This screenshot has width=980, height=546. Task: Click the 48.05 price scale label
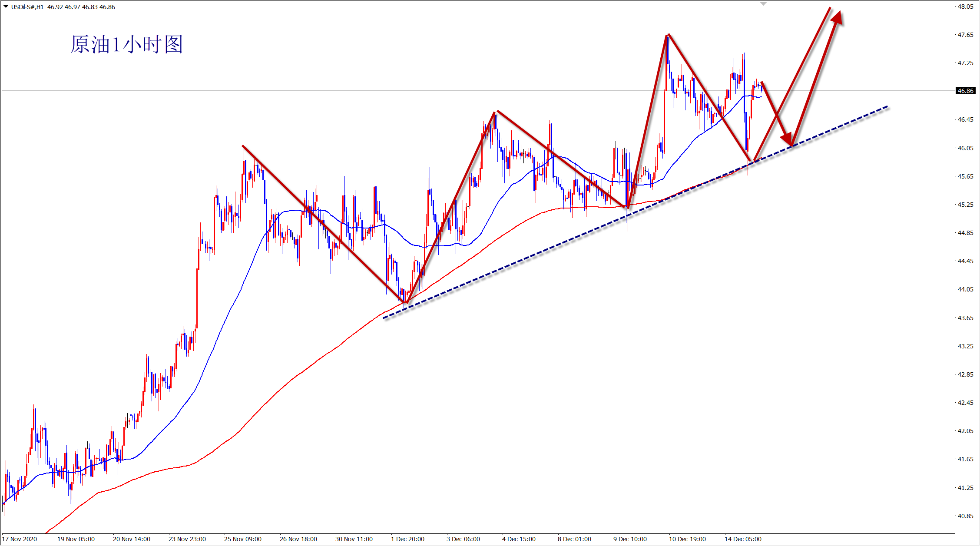click(965, 7)
